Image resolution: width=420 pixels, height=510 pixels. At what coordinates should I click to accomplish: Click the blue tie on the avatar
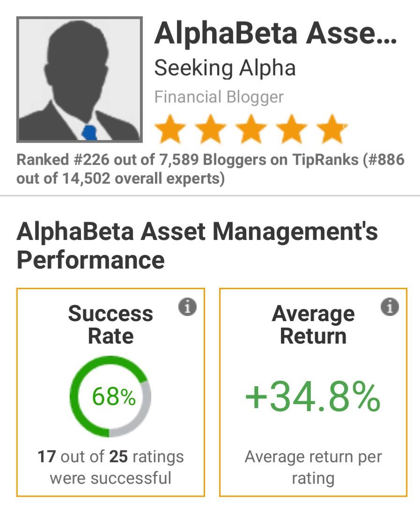[x=89, y=132]
